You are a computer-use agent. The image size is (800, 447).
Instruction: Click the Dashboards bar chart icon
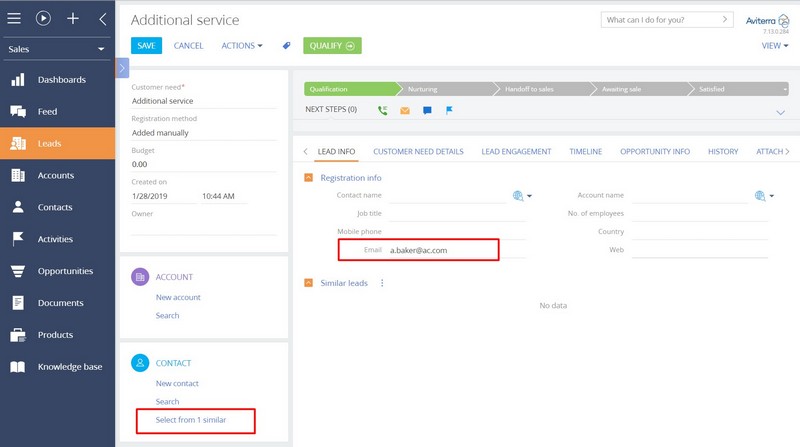tap(18, 80)
